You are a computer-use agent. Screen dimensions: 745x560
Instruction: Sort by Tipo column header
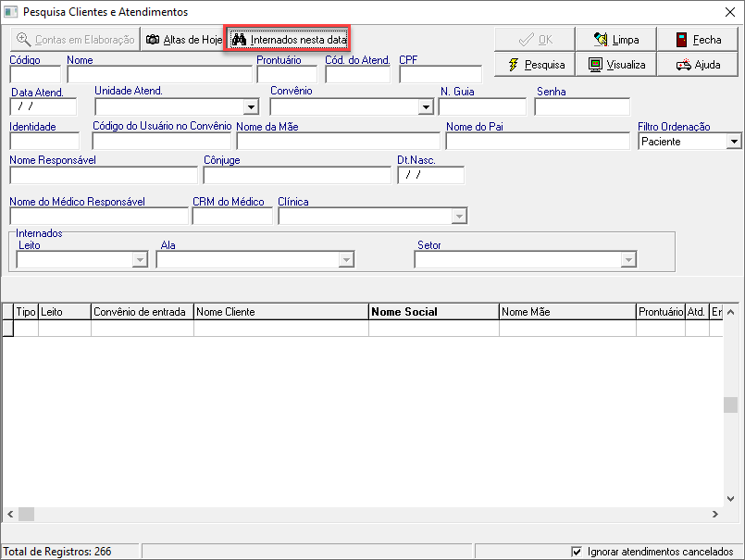[x=26, y=312]
